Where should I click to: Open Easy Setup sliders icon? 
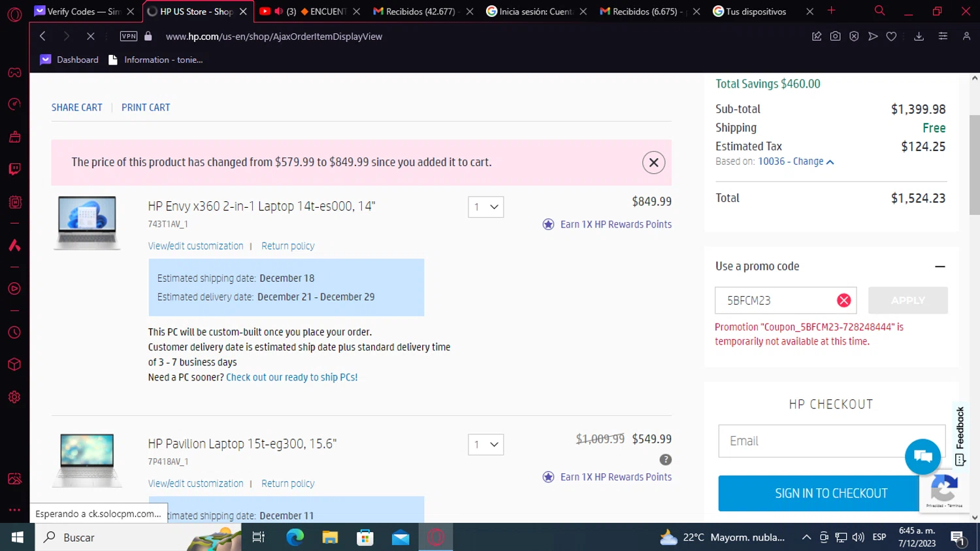coord(943,37)
